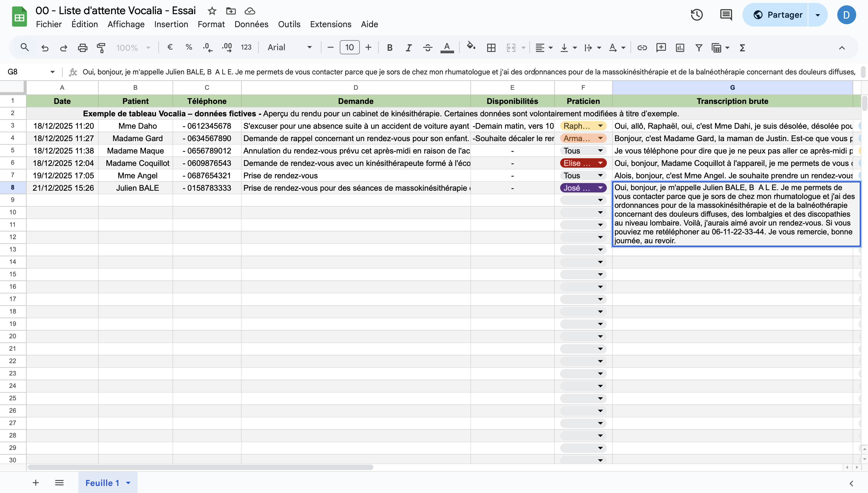Print the spreadsheet
This screenshot has width=868, height=493.
click(82, 48)
